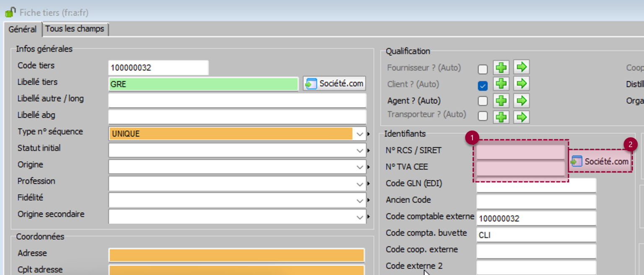The height and width of the screenshot is (275, 644).
Task: Click the N° RCS / SIRET field
Action: coord(520,152)
